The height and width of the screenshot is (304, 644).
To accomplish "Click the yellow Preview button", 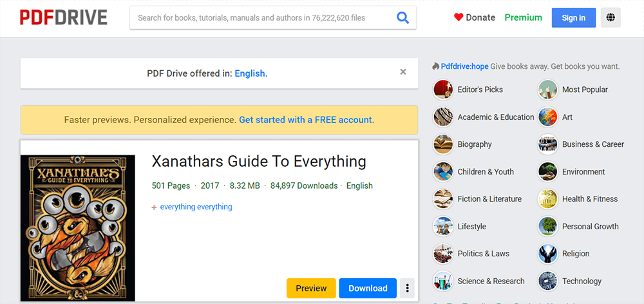I will click(x=311, y=288).
